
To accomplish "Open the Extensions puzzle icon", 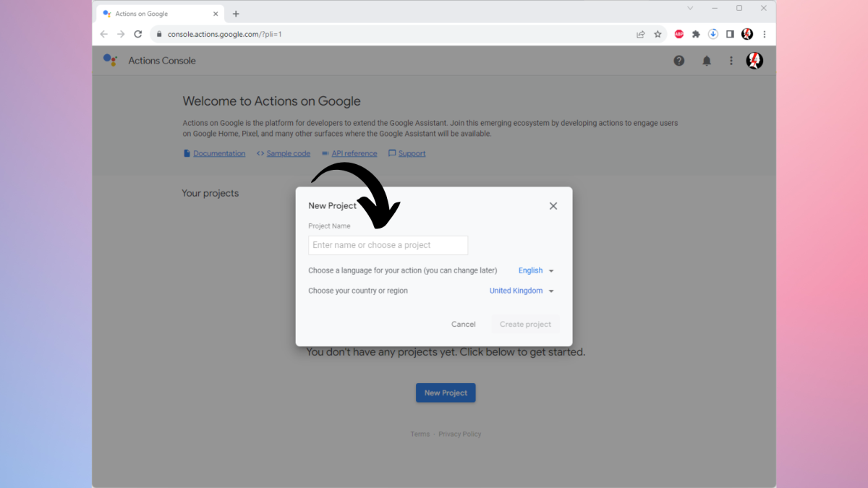I will pos(696,34).
